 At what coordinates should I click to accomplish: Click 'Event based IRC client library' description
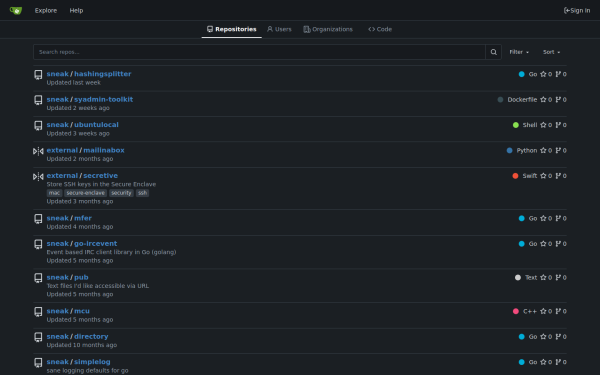(x=111, y=252)
